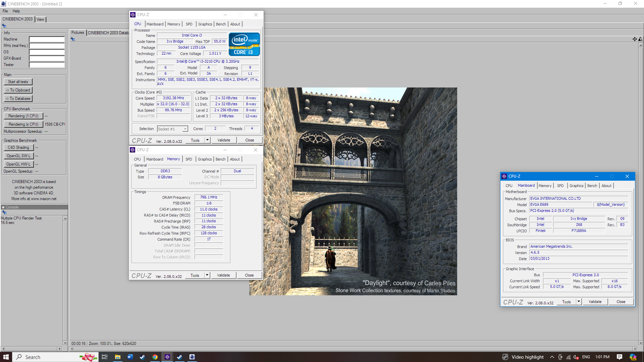Click the down arrow of picture vertical scrollbar
The image size is (644, 362).
[x=641, y=343]
